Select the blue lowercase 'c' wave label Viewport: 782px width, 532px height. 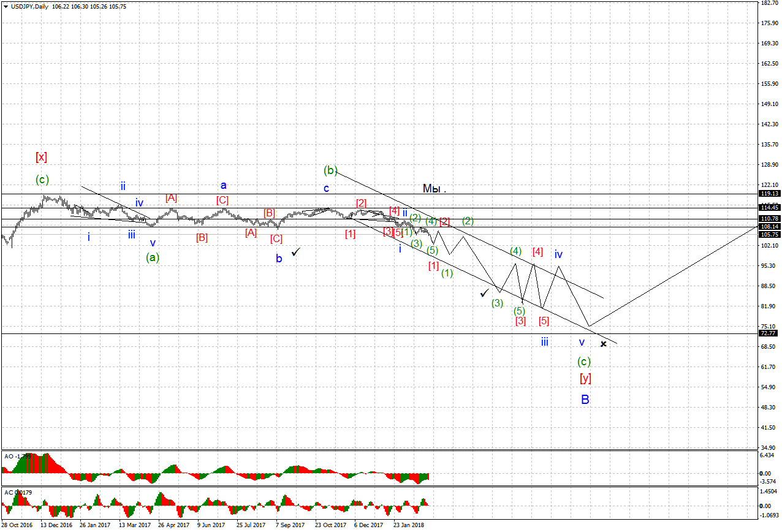pyautogui.click(x=327, y=188)
